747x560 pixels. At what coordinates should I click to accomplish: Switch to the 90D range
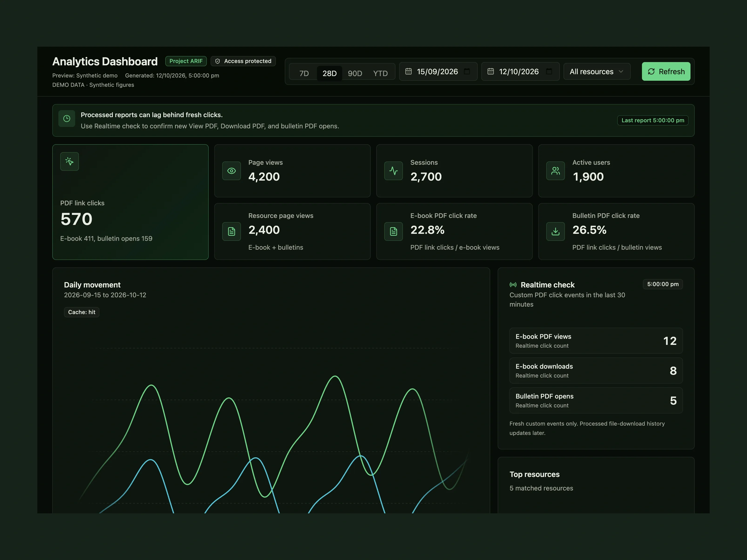point(355,73)
